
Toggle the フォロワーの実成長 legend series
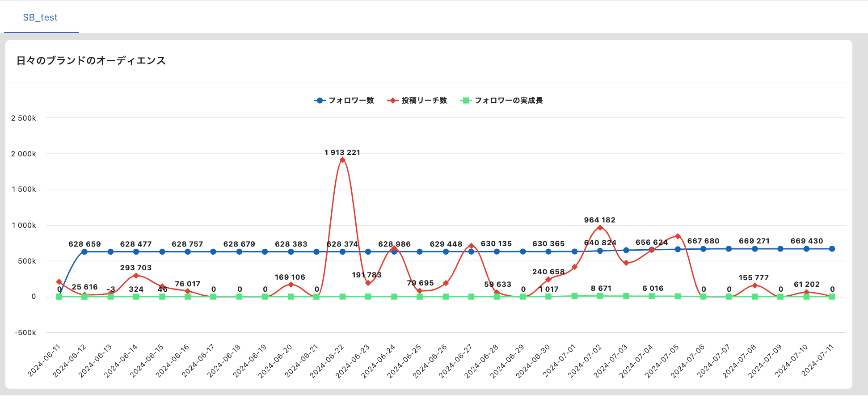(501, 101)
